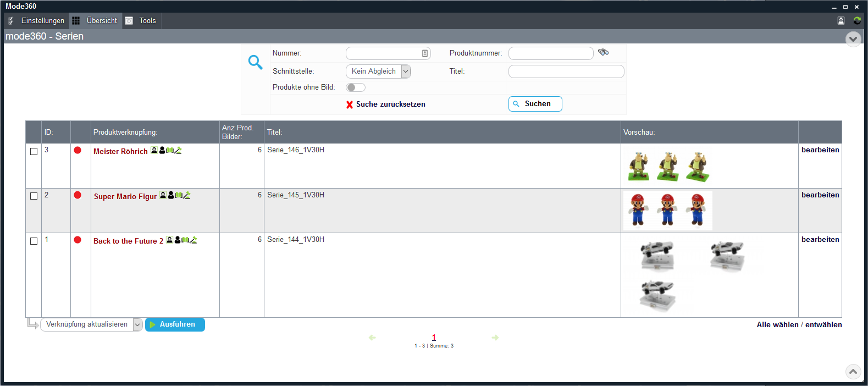Click page number 1 in pagination
The height and width of the screenshot is (386, 868).
(x=434, y=338)
